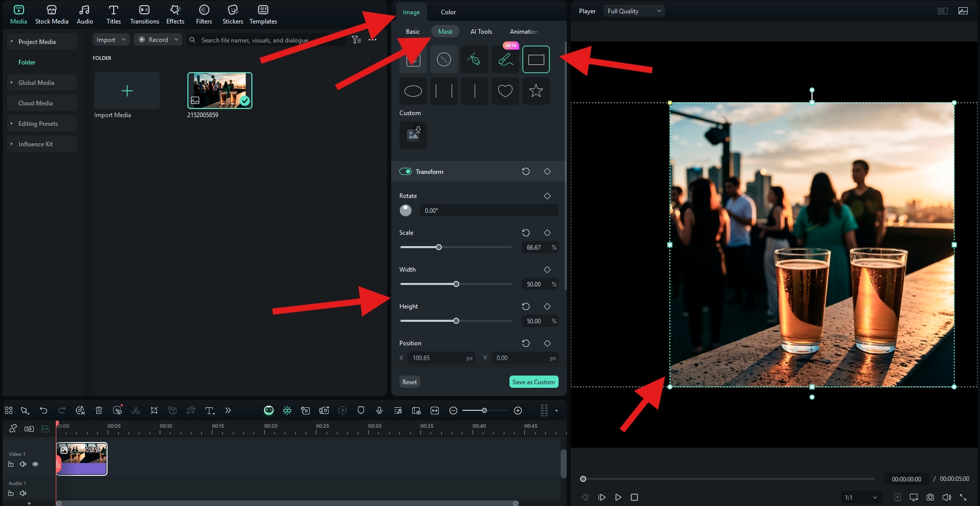Open the Transitions tab

pyautogui.click(x=144, y=14)
